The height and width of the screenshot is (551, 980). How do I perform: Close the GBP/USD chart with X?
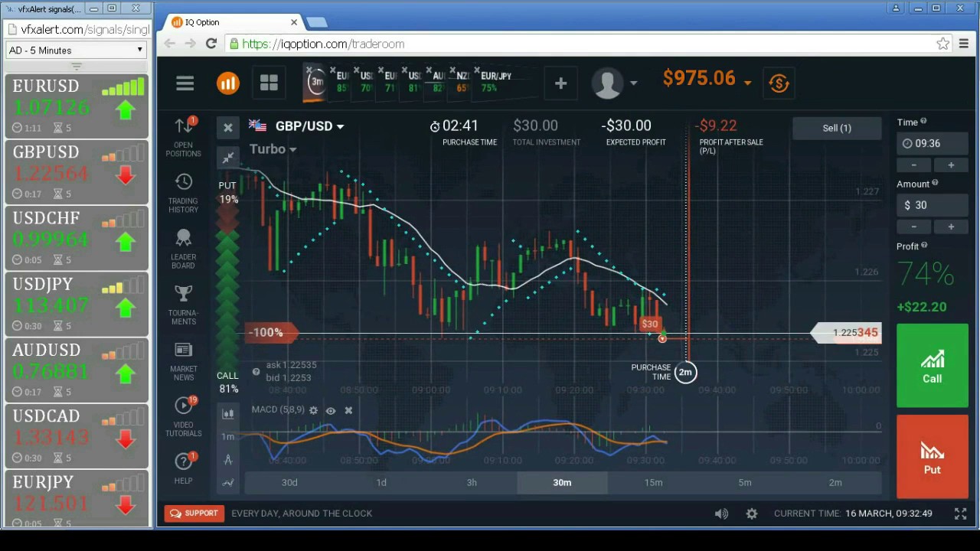(227, 128)
